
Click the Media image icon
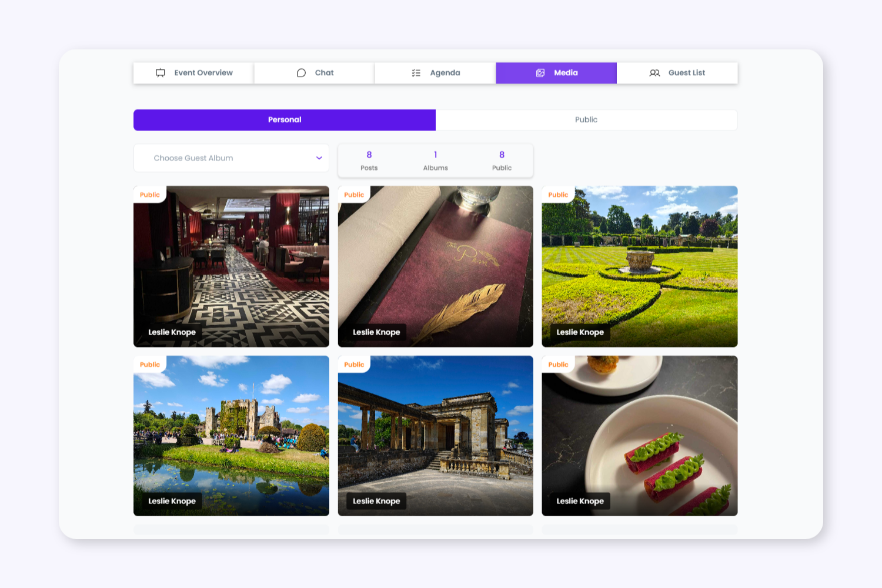point(540,73)
